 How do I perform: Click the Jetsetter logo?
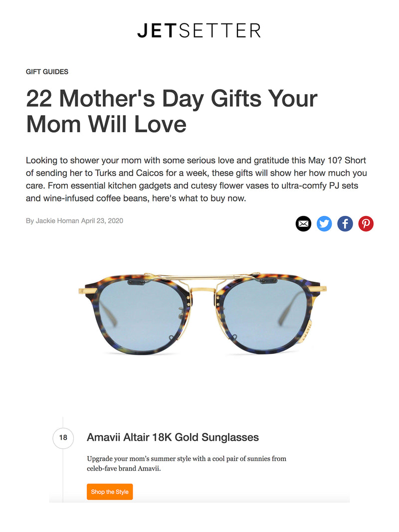pyautogui.click(x=199, y=31)
